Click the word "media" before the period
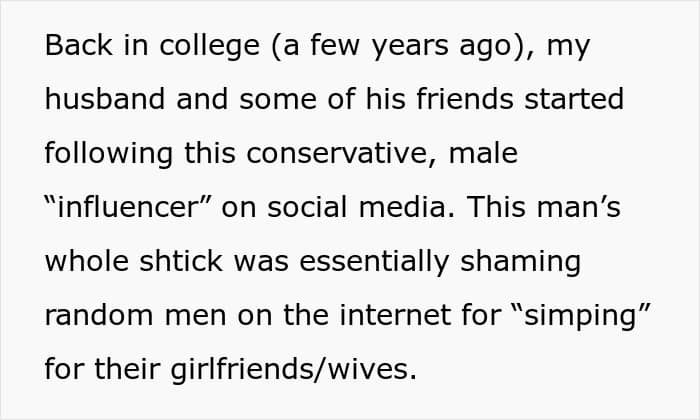Screen dimensions: 700x420 point(402,207)
